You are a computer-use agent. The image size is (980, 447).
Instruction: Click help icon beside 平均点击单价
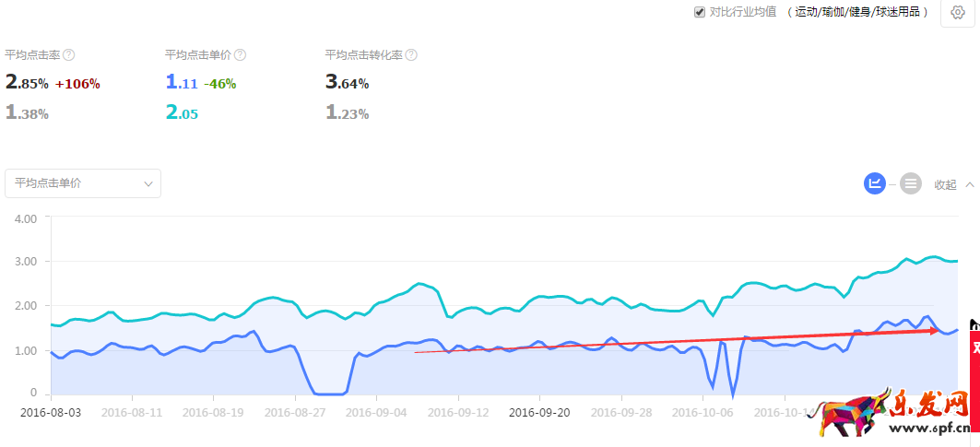(239, 55)
